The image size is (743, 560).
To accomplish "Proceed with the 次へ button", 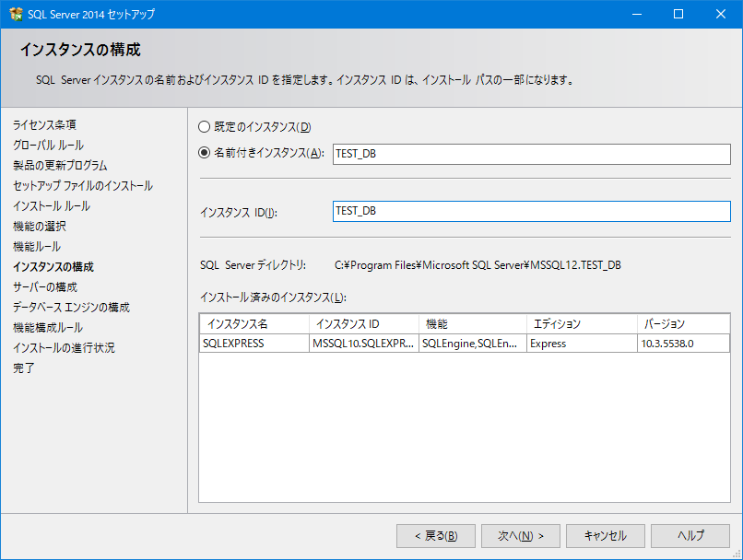I will 520,536.
